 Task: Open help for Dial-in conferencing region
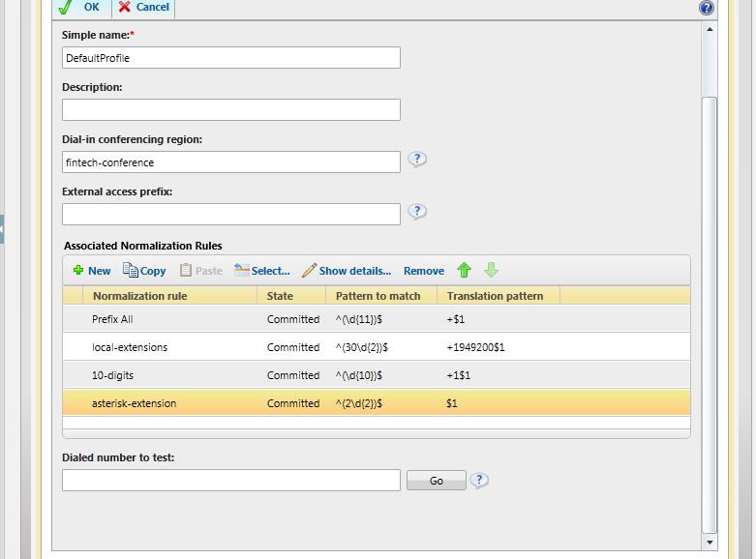417,161
